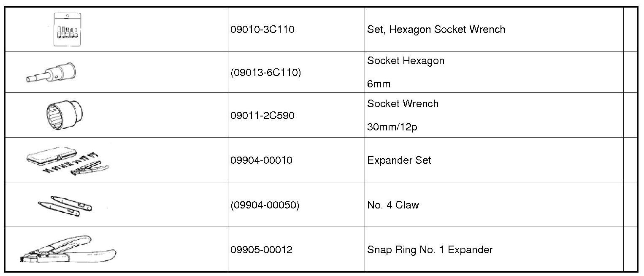The image size is (644, 276).
Task: Click the 30mm socket wrench illustration
Action: point(64,114)
